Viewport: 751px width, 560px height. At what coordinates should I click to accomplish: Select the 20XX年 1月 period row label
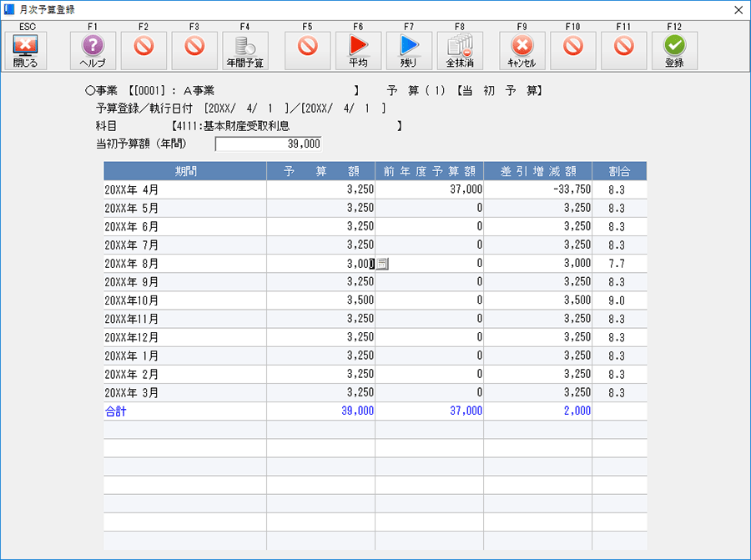coord(132,356)
